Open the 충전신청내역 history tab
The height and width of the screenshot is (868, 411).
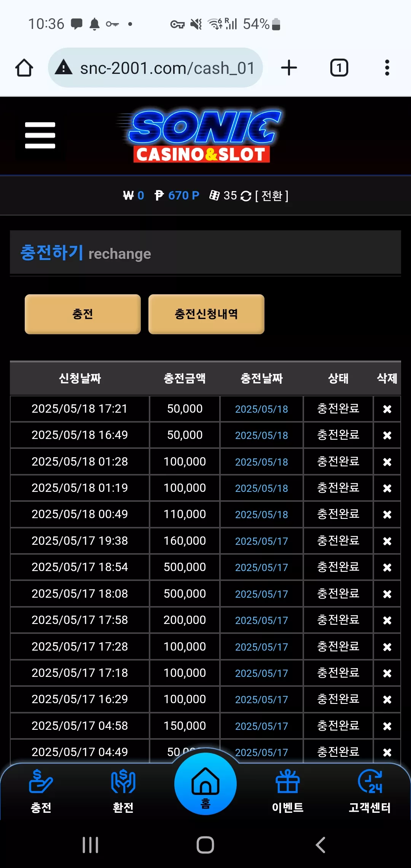click(206, 314)
